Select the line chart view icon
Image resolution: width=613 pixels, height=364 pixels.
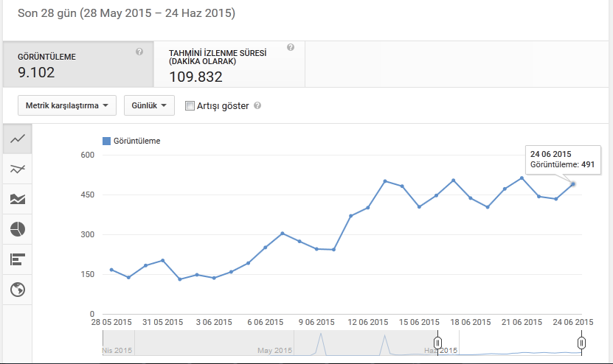(18, 139)
